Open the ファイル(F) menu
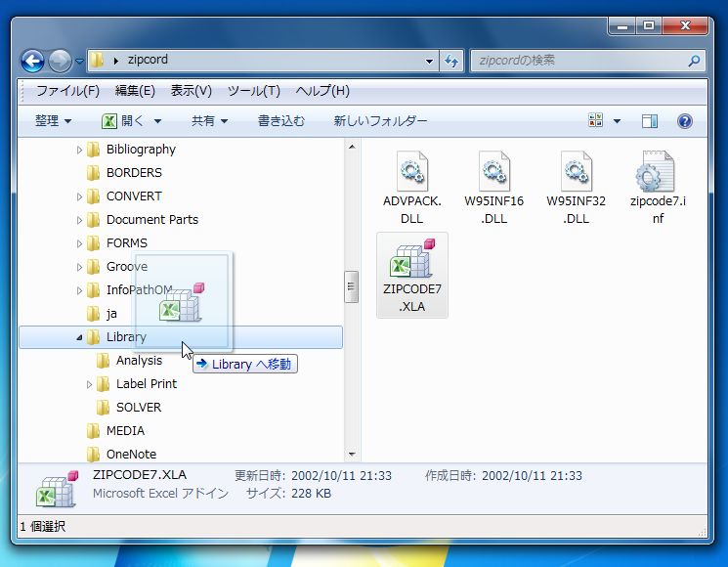Screen dimensions: 728x567 click(67, 91)
